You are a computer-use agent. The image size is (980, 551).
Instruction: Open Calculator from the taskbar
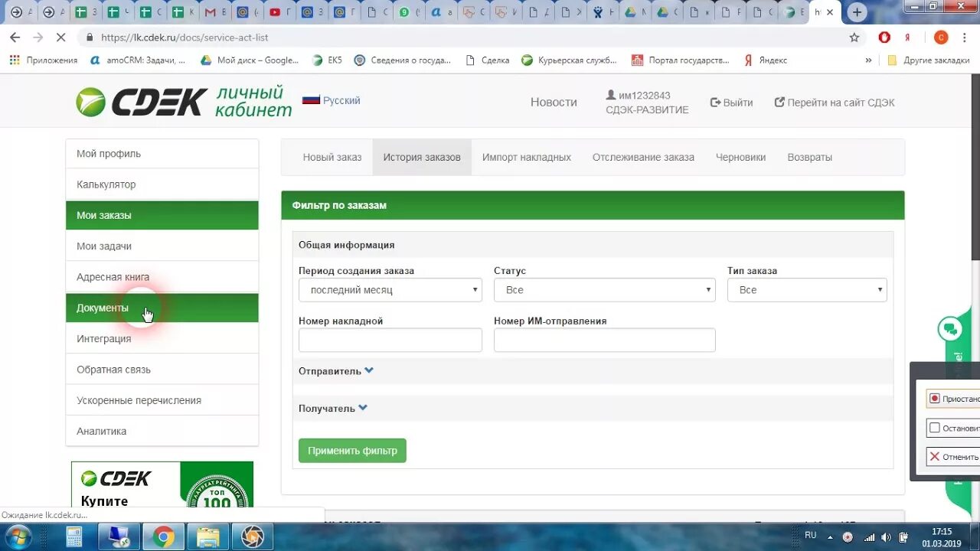click(74, 536)
